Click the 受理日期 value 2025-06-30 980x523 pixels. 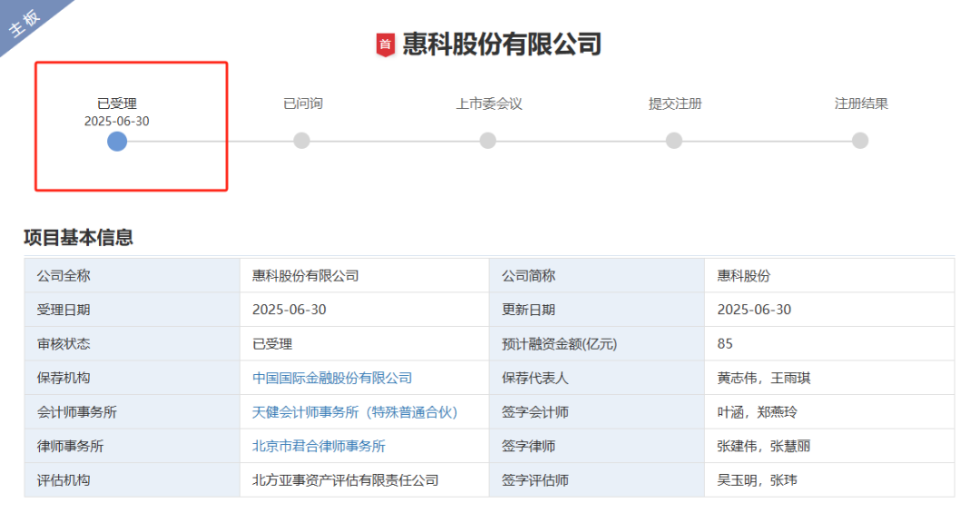(289, 310)
